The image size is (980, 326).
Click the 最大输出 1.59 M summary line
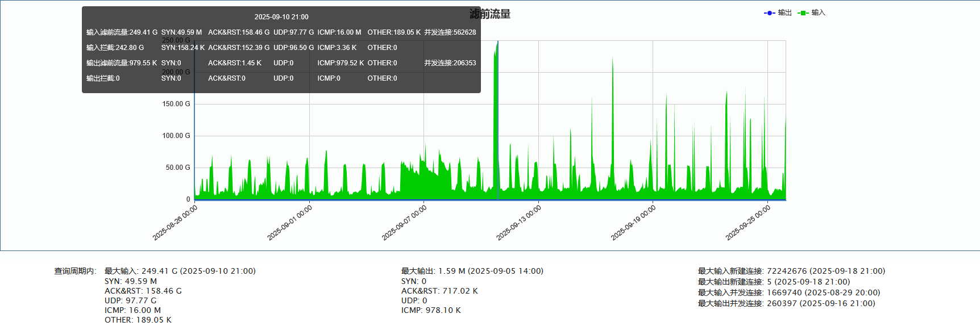coord(472,271)
